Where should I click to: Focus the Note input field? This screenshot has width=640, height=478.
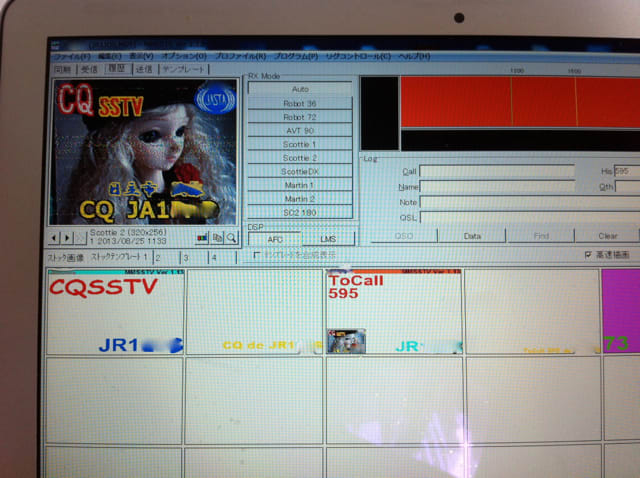coord(530,202)
